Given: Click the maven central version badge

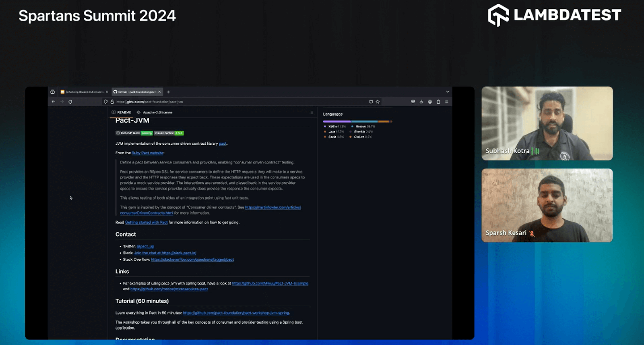Looking at the screenshot, I should [x=169, y=133].
